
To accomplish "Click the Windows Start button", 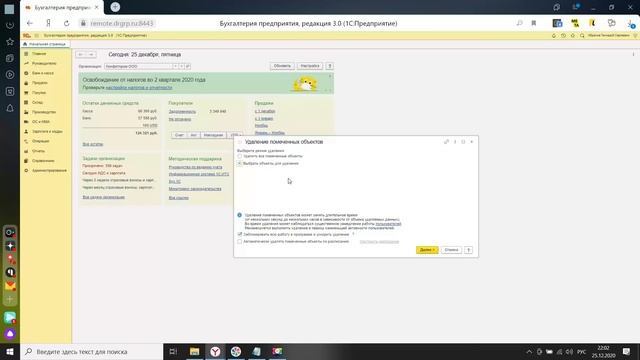I will pos(10,351).
